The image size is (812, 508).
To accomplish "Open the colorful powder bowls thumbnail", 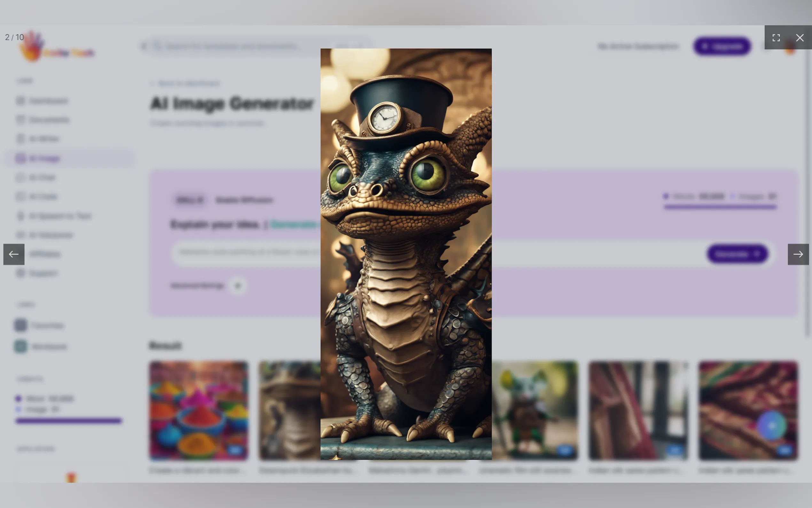I will (199, 410).
